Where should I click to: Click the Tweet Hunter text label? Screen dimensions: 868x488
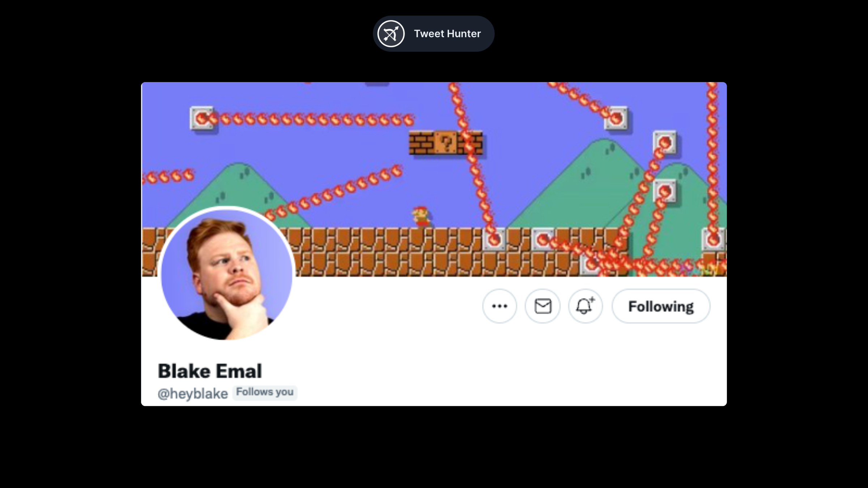coord(447,34)
